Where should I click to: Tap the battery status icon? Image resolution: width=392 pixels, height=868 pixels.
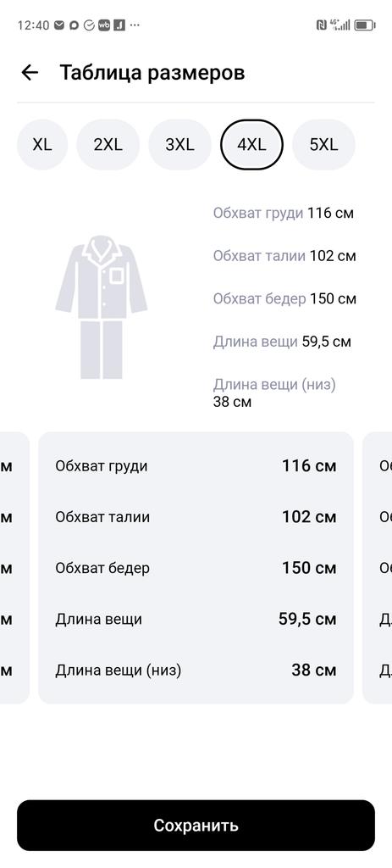click(365, 25)
